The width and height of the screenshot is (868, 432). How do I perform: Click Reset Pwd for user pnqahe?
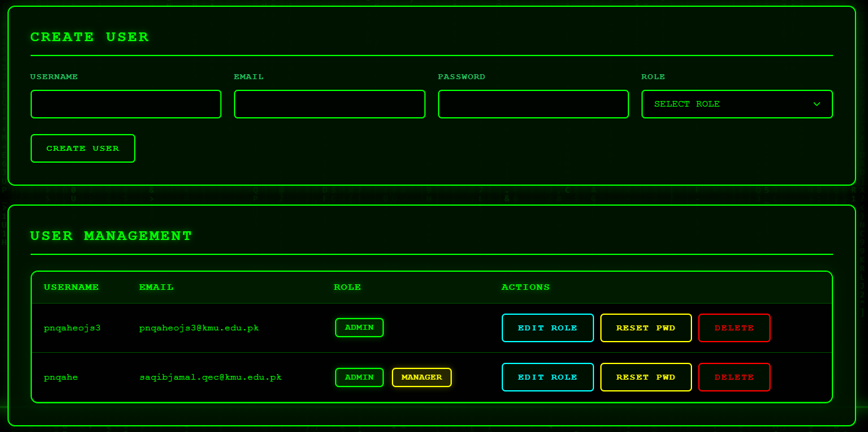coord(645,377)
